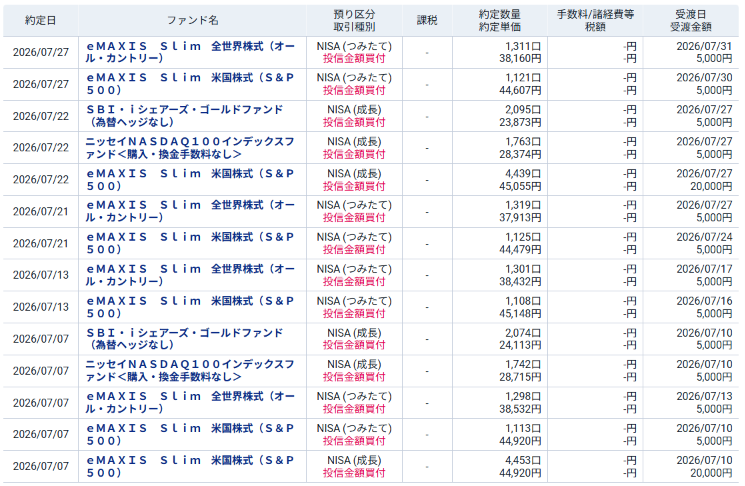Open eMAXIS Slim 全世界株式 link in 1,298口 row

click(x=190, y=402)
